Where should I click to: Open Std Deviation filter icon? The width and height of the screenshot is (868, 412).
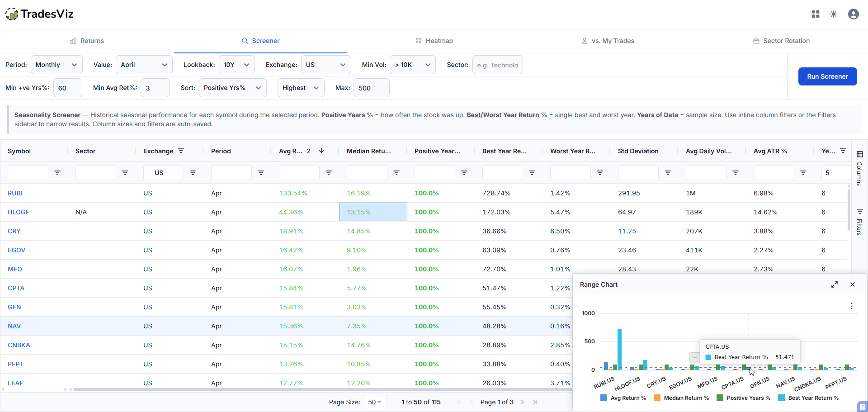coord(668,173)
